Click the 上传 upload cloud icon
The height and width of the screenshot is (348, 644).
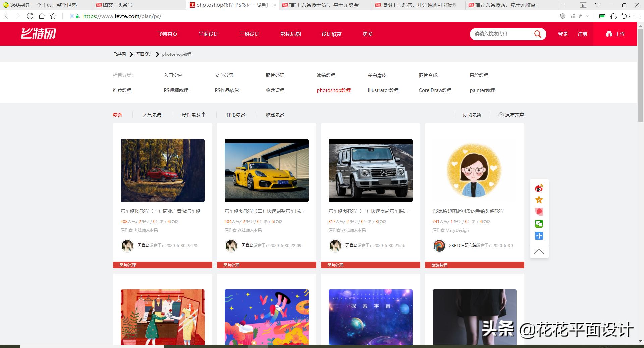609,34
